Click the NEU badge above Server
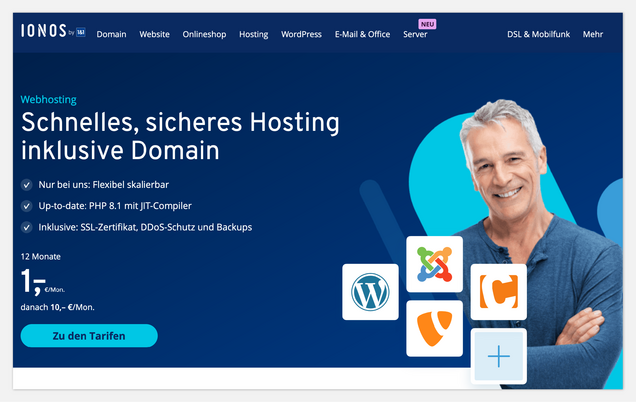The width and height of the screenshot is (636, 402). 428,24
